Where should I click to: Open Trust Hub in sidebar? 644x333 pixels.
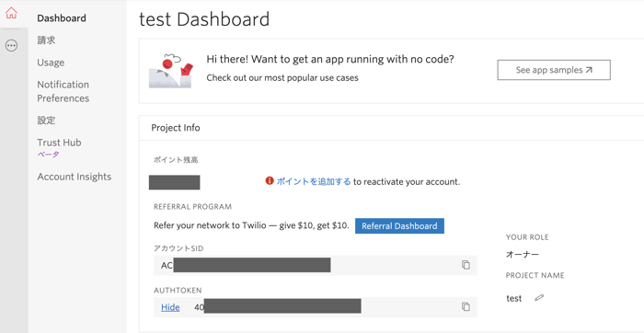pos(59,143)
